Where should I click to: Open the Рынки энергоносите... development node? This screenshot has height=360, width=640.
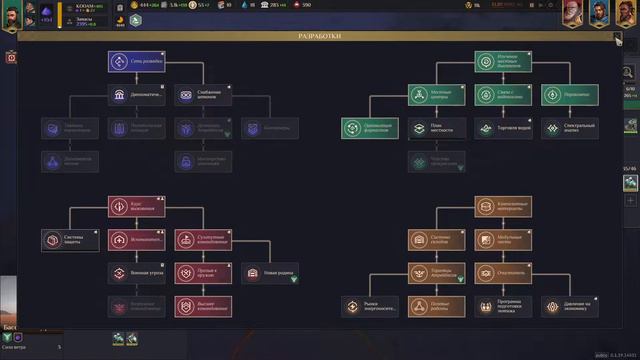click(x=370, y=307)
